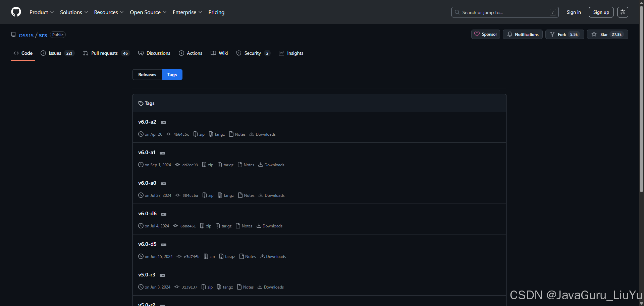644x306 pixels.
Task: Expand the v6.0-d6 tag message ellipsis
Action: 164,214
